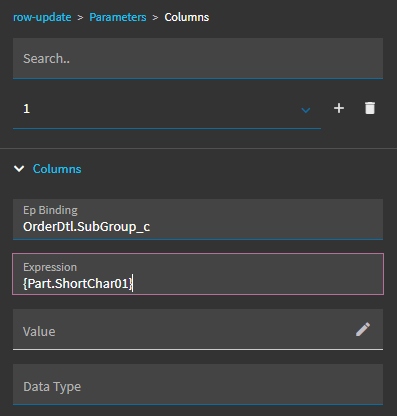This screenshot has height=416, width=397.
Task: Select the empty Value field
Action: pyautogui.click(x=198, y=329)
